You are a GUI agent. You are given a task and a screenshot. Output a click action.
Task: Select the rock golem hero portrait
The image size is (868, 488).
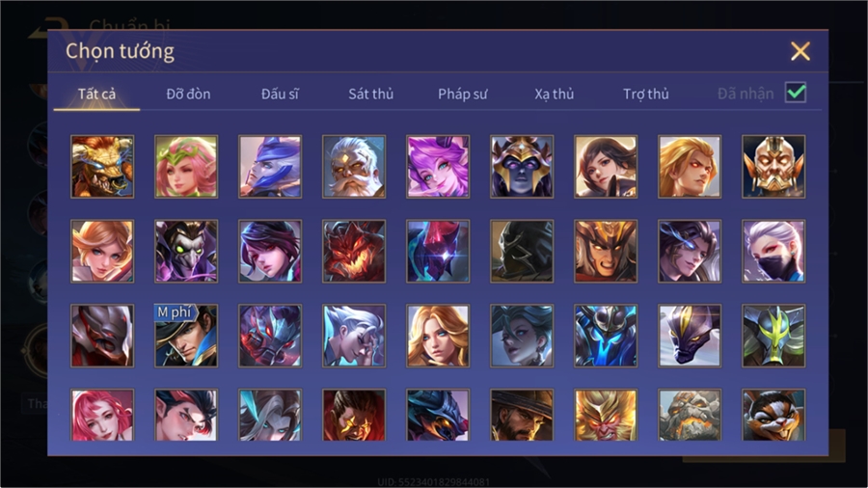690,415
